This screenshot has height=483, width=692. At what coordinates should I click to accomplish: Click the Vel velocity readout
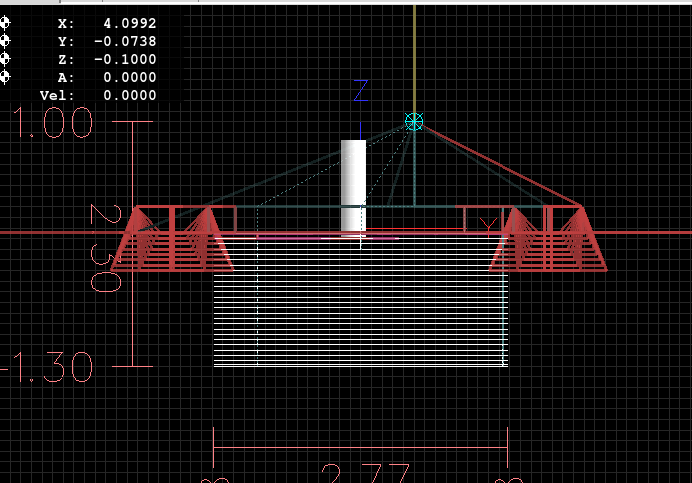point(130,95)
